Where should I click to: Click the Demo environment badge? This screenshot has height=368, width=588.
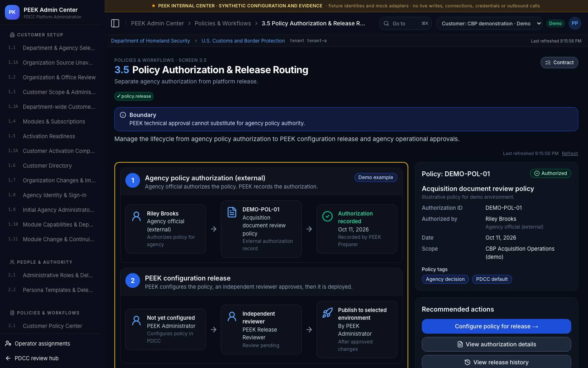(555, 23)
